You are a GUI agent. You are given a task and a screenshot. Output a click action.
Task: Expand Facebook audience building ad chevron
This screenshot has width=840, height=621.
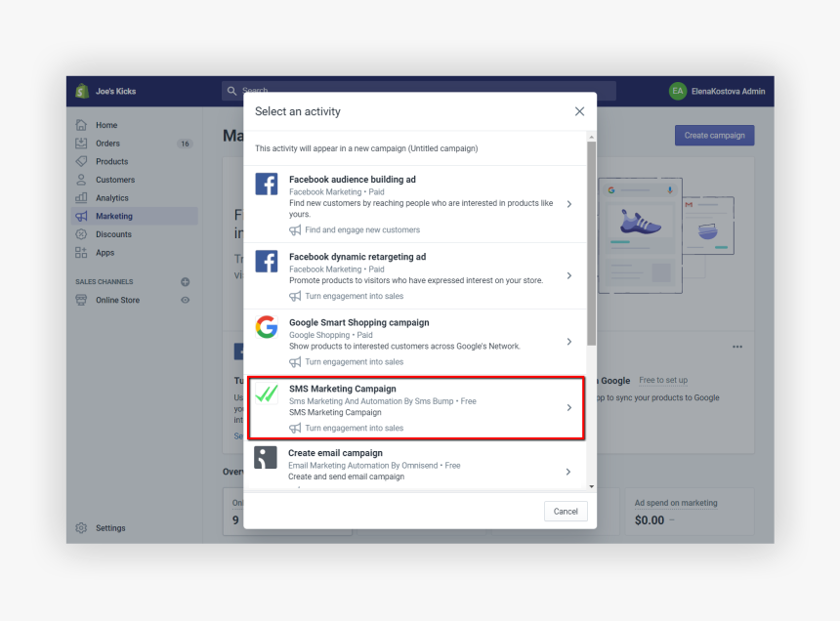pyautogui.click(x=569, y=204)
